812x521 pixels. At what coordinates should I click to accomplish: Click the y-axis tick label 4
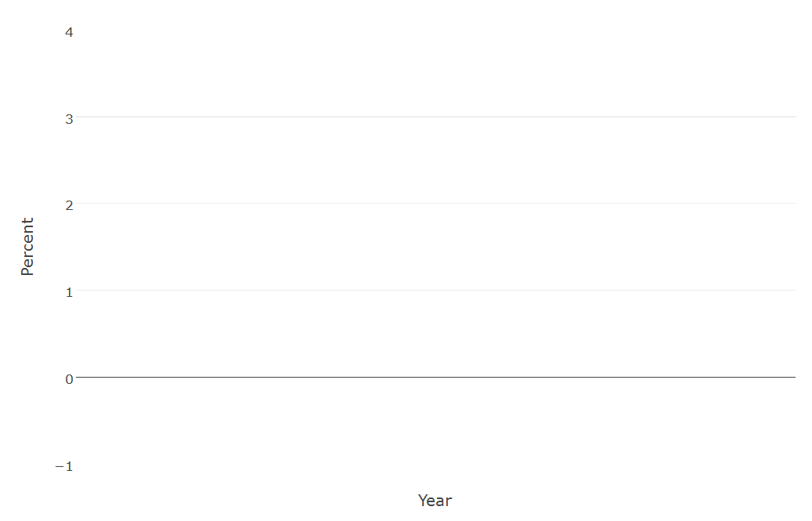(x=69, y=33)
